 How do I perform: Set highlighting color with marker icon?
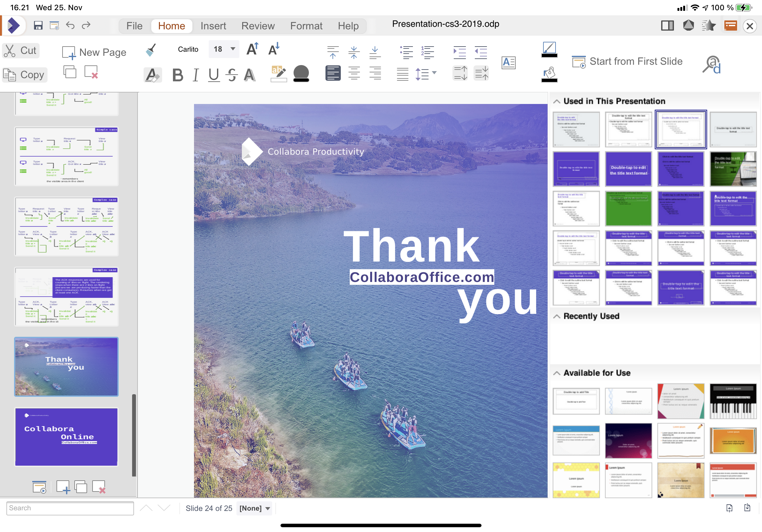tap(279, 74)
